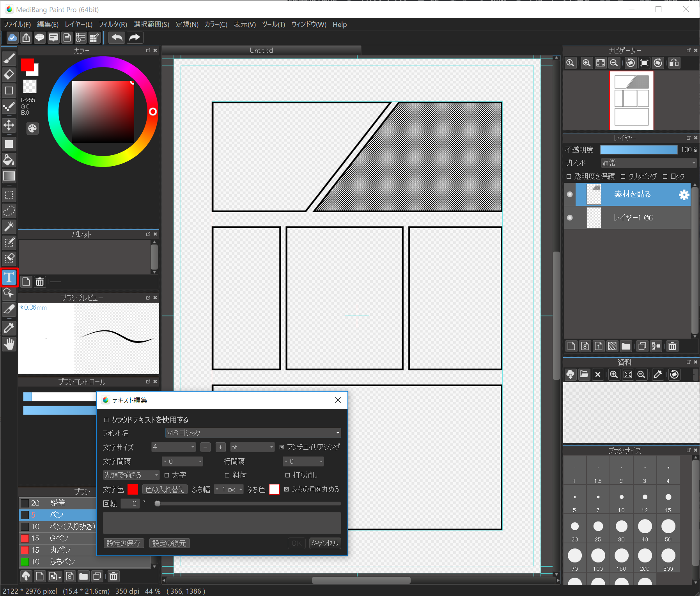Click 色の入れ替え button
This screenshot has height=596, width=700.
[165, 489]
